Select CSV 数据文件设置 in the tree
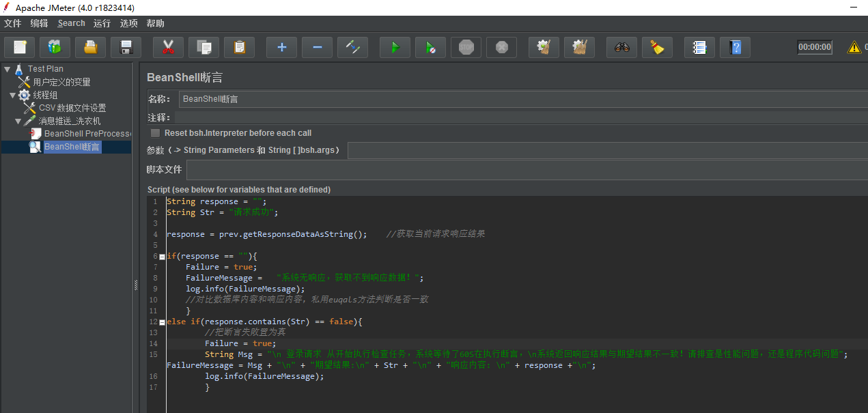The width and height of the screenshot is (868, 413). click(72, 108)
